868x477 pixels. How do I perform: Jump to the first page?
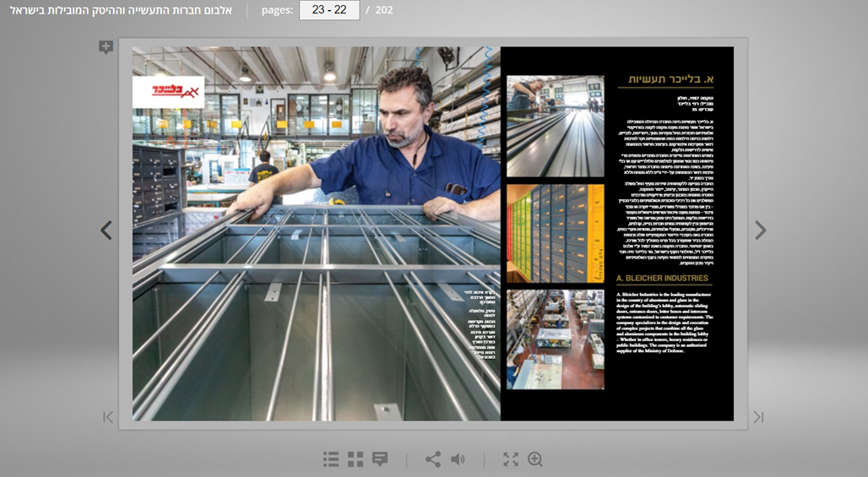[x=108, y=417]
